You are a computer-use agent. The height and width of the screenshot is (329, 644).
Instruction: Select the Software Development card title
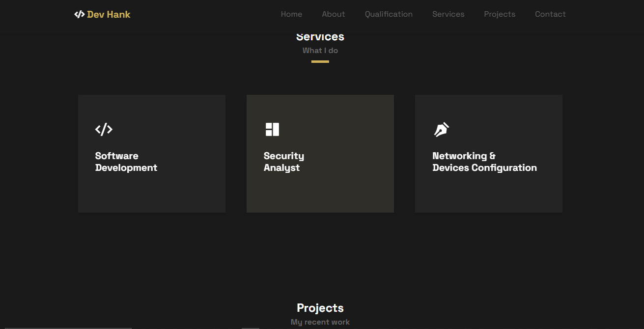point(126,162)
